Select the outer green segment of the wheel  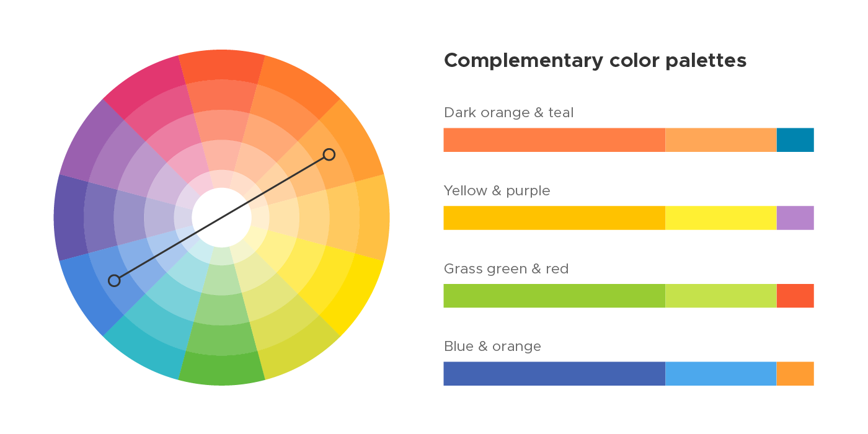222,370
